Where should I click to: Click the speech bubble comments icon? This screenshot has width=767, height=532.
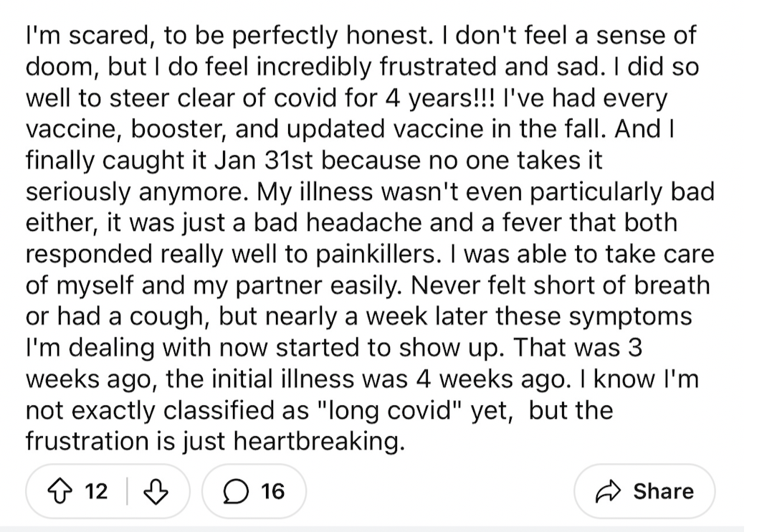click(235, 491)
